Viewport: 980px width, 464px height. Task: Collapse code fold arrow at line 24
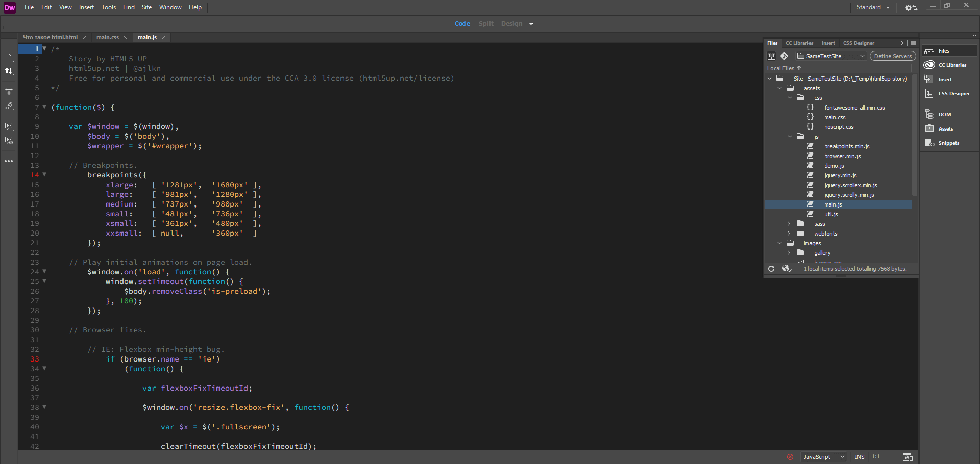[45, 272]
